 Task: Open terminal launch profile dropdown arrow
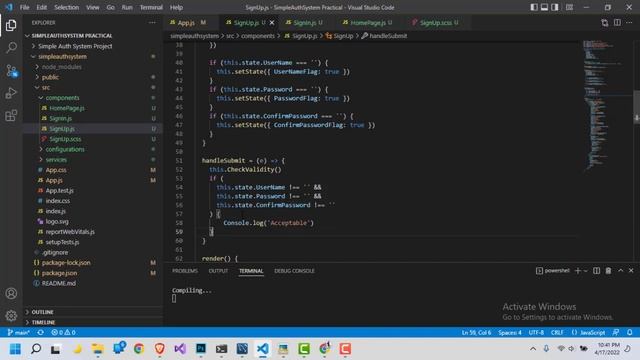pyautogui.click(x=586, y=271)
